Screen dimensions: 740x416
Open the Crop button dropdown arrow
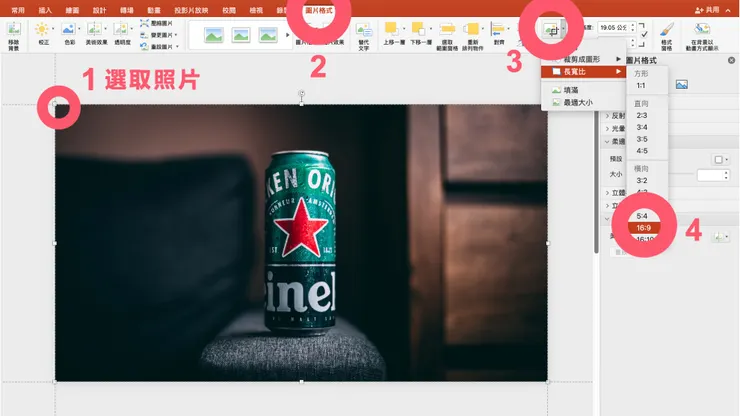(x=563, y=29)
